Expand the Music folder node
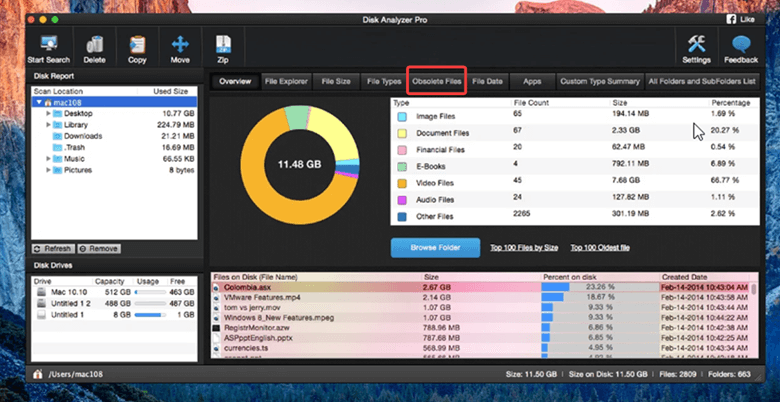This screenshot has width=780, height=402. 48,159
